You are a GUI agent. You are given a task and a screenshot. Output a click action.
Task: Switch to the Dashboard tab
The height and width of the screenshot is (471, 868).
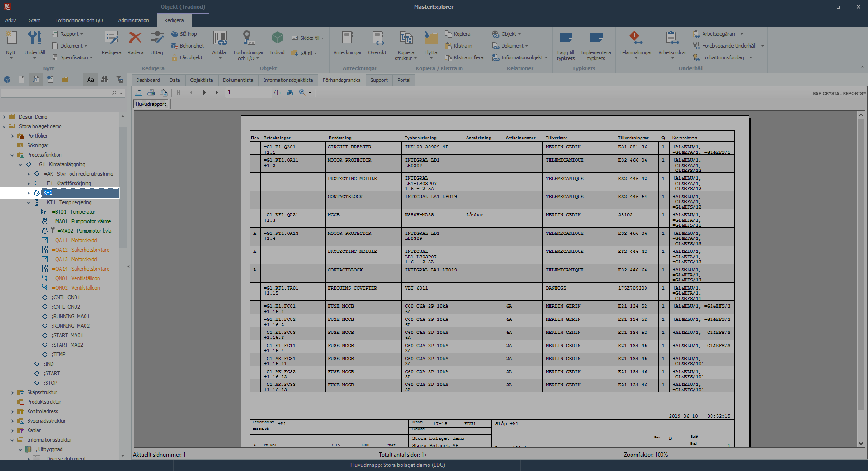148,80
